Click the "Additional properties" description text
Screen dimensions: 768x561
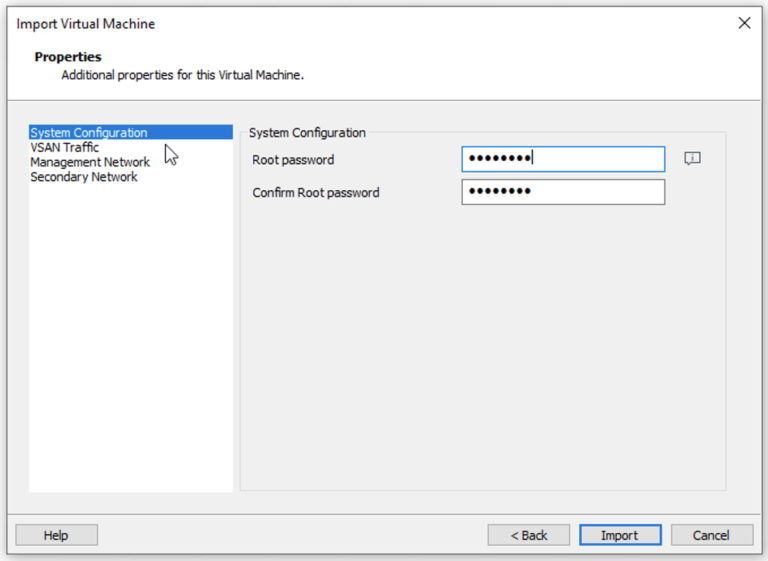tap(182, 74)
